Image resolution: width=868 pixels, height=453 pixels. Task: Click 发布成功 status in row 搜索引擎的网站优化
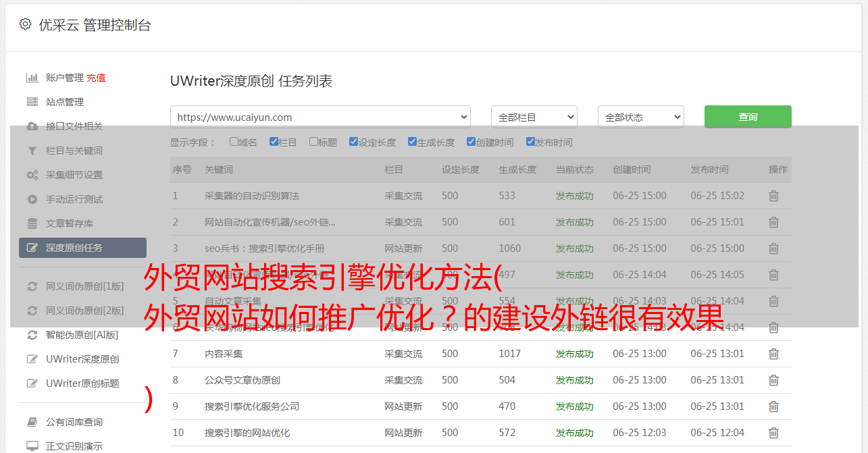click(575, 433)
